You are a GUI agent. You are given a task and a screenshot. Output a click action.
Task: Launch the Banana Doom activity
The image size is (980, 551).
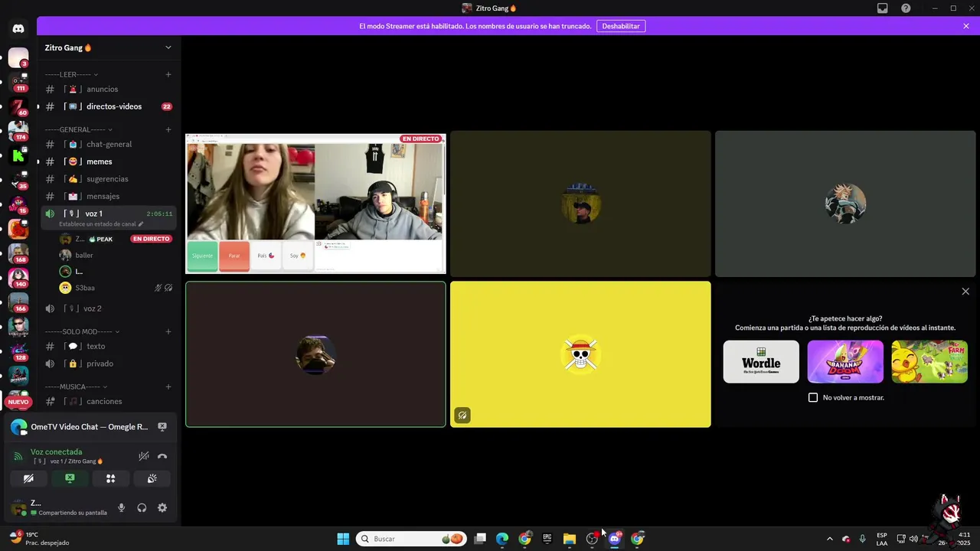845,362
